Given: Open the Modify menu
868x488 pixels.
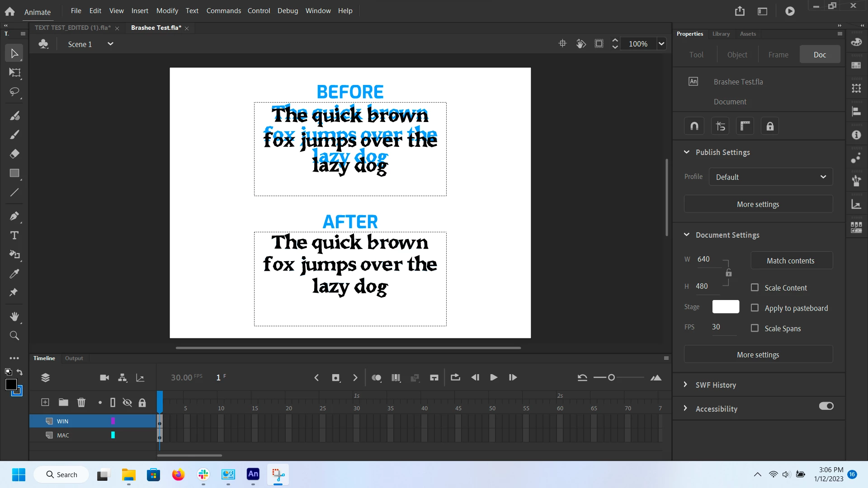Looking at the screenshot, I should pos(167,10).
